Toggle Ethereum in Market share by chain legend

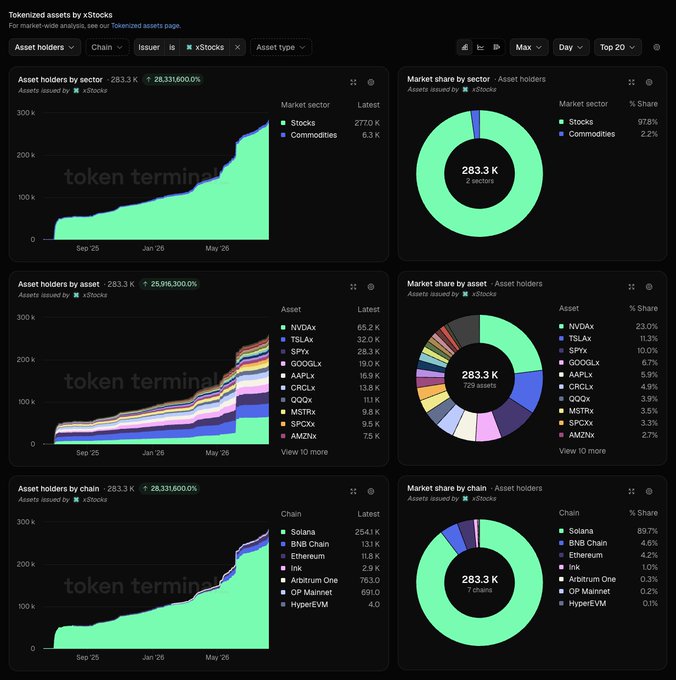(x=608, y=555)
